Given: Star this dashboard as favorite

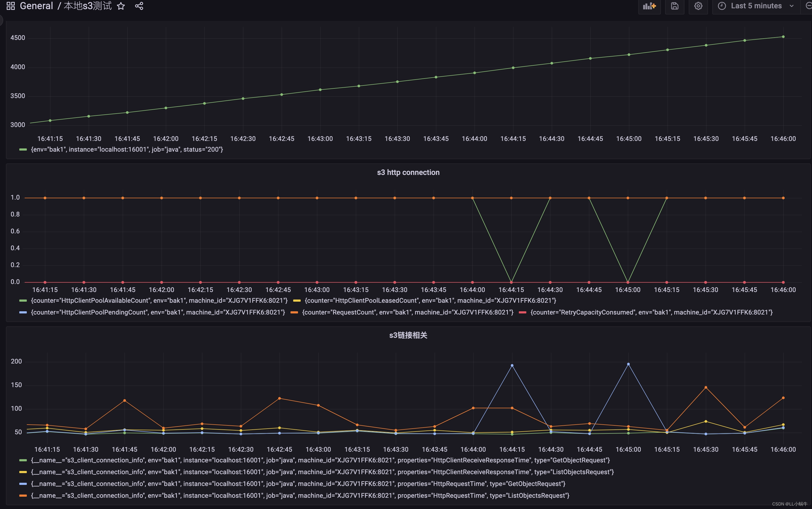Looking at the screenshot, I should tap(121, 6).
